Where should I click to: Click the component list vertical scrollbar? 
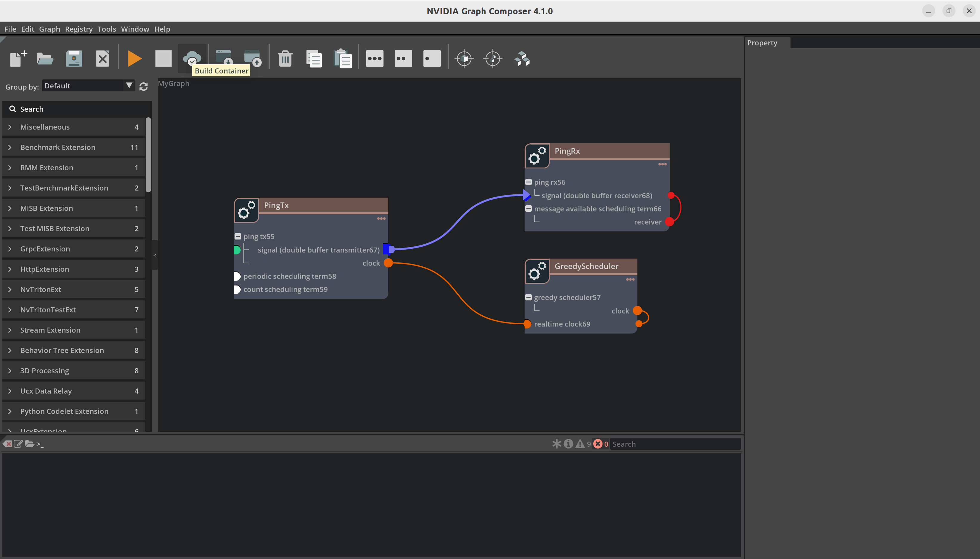click(148, 155)
